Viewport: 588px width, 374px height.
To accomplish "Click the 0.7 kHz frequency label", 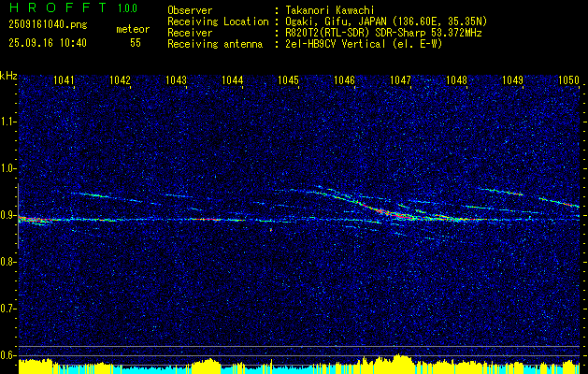I will [x=7, y=309].
